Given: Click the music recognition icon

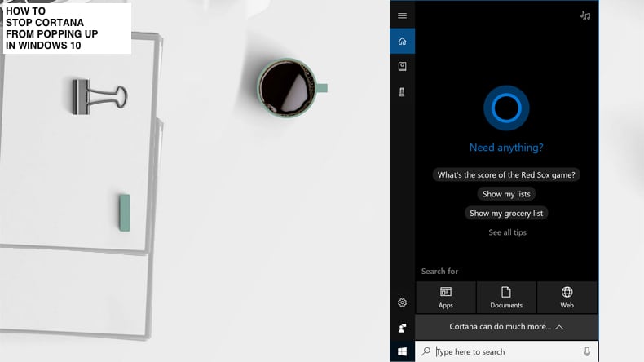Looking at the screenshot, I should pos(585,15).
